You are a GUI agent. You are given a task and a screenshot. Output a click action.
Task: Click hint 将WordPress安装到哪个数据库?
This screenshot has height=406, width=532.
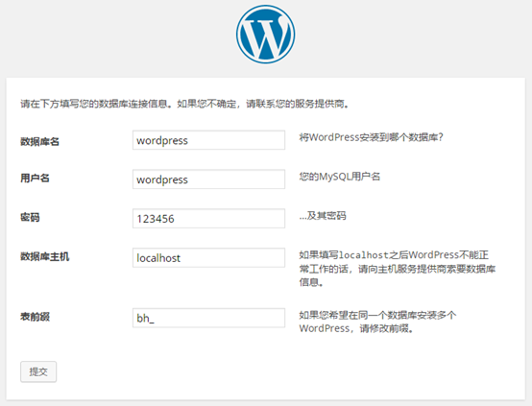coord(372,137)
